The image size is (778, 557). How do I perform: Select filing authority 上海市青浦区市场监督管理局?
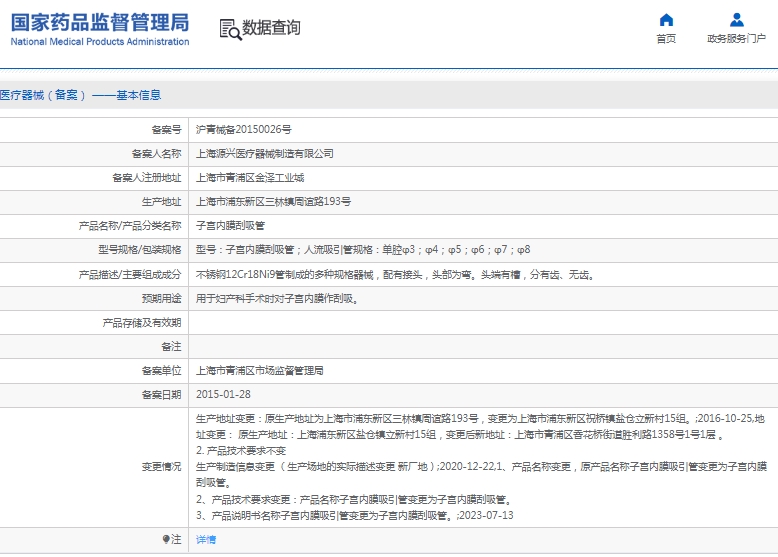[x=259, y=371]
